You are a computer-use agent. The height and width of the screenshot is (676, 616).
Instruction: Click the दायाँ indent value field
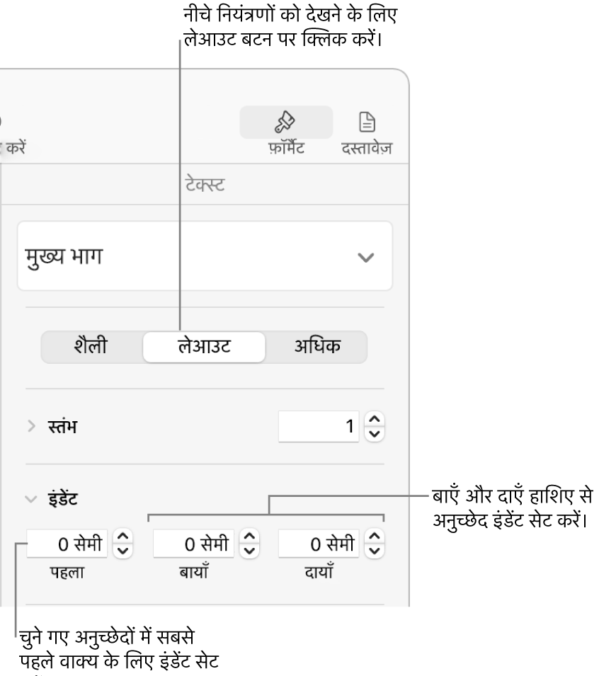(319, 544)
